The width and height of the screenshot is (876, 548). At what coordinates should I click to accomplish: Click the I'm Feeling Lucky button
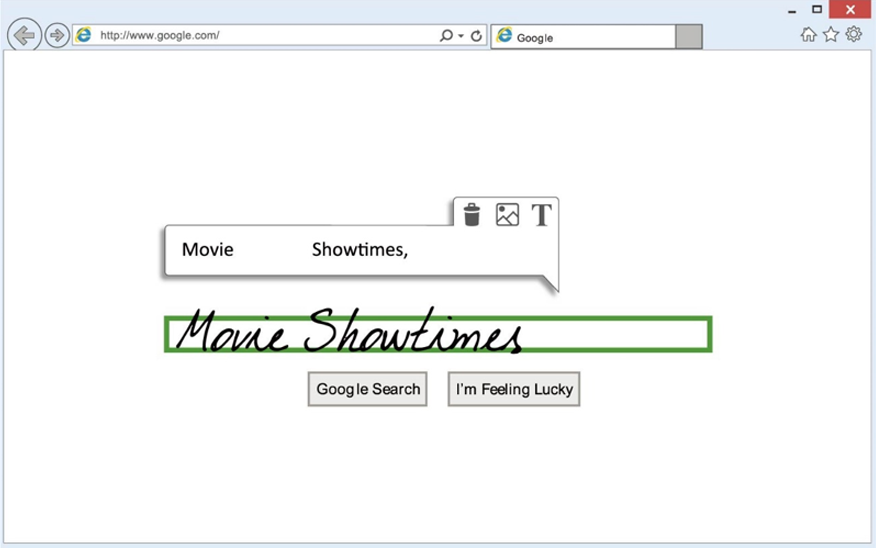click(514, 389)
